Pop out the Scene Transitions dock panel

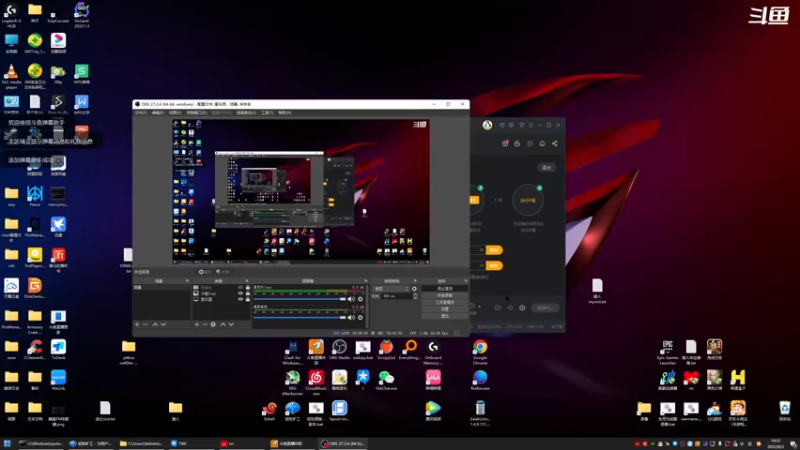(415, 281)
